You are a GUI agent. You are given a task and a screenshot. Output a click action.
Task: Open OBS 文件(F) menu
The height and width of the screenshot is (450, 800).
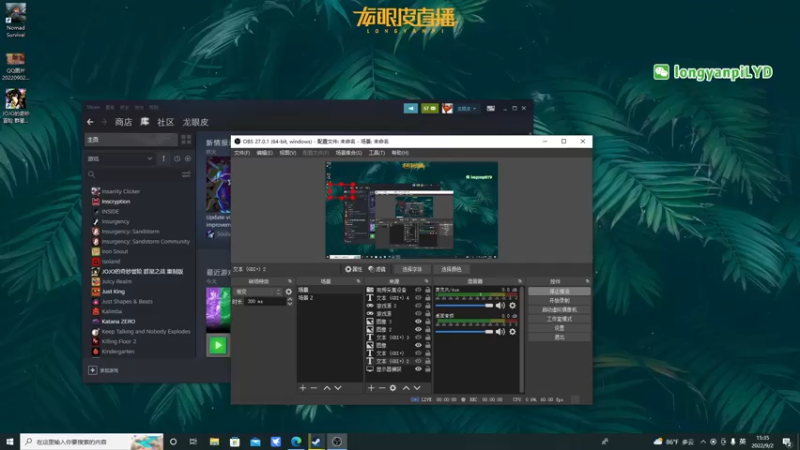(242, 153)
